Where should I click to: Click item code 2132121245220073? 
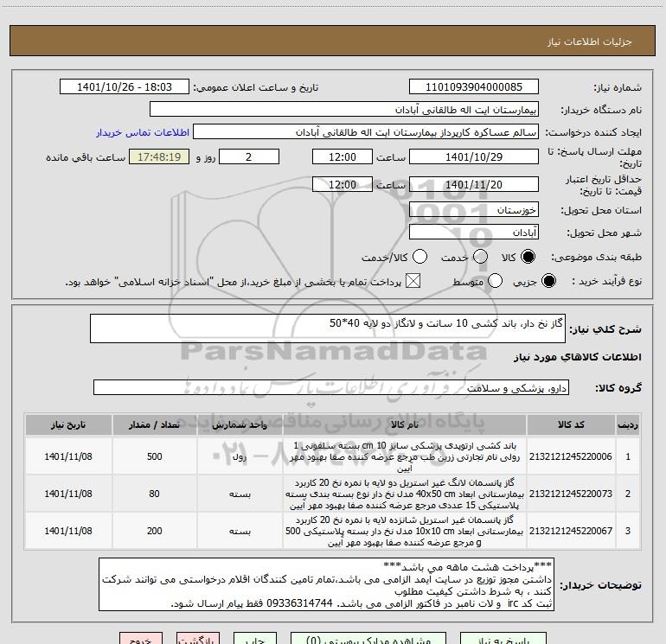[571, 494]
